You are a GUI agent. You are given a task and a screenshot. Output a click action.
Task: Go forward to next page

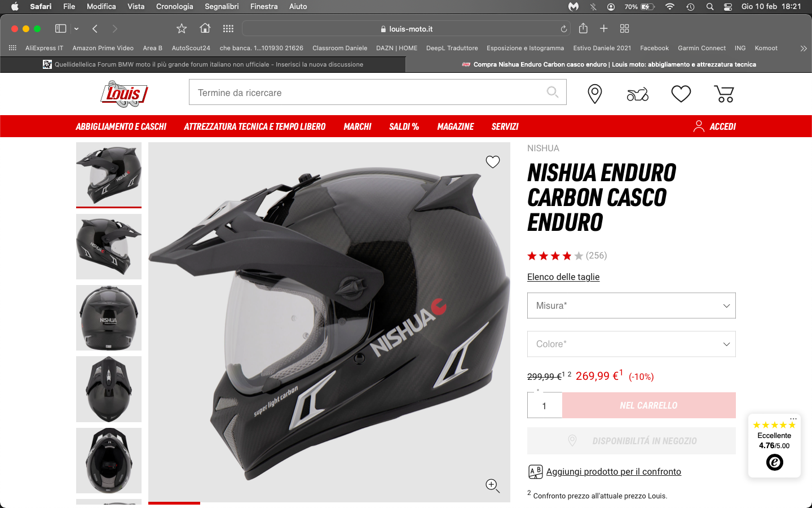115,29
